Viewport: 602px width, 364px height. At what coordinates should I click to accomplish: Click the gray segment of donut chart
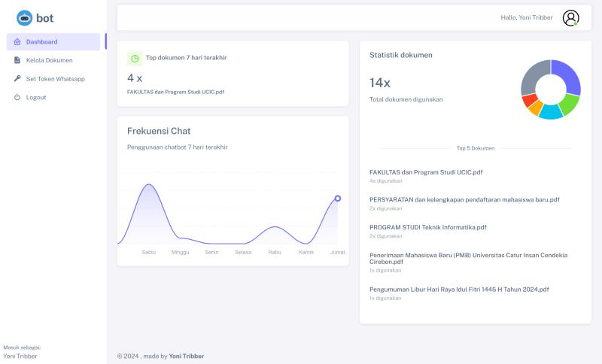click(534, 74)
